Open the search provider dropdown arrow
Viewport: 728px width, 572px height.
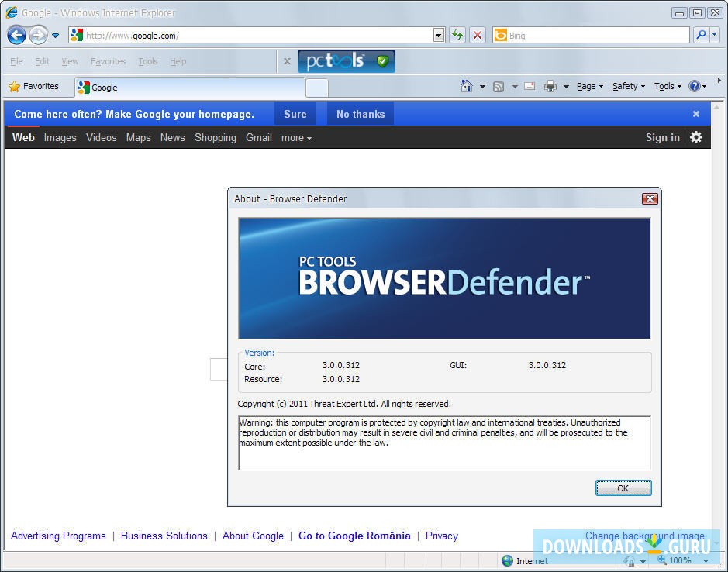715,36
